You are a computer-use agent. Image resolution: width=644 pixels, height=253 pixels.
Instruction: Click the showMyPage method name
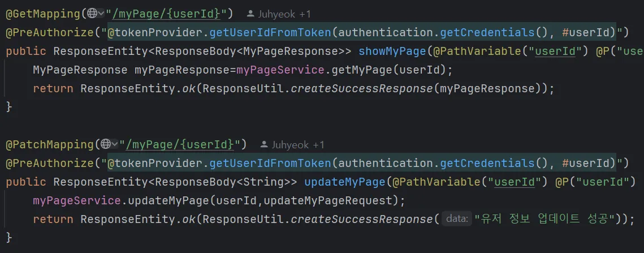[x=392, y=52]
